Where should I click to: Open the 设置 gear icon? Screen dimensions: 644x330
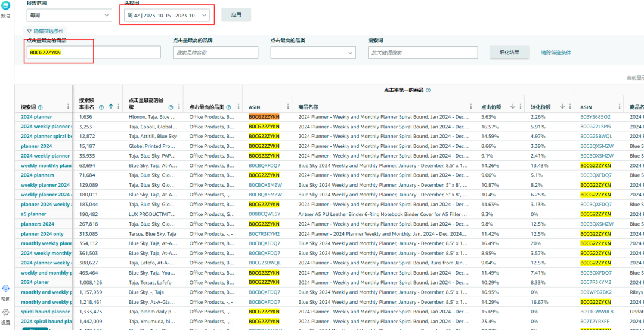pos(6,312)
